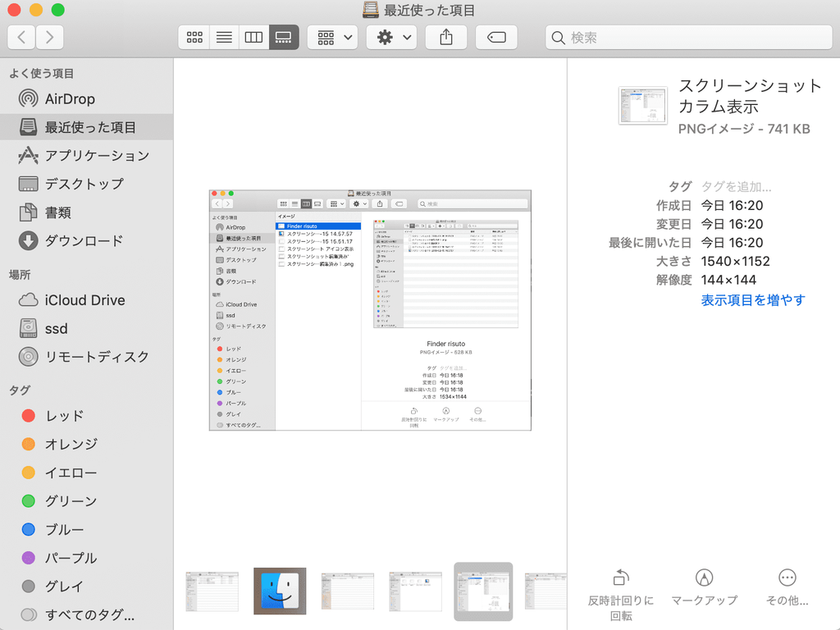The width and height of the screenshot is (840, 630).
Task: Click the file name スクリーンショット カラム表示
Action: click(750, 96)
